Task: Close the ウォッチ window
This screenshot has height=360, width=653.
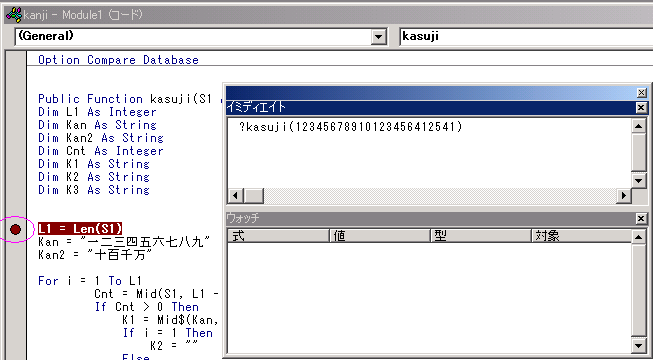Action: 641,218
